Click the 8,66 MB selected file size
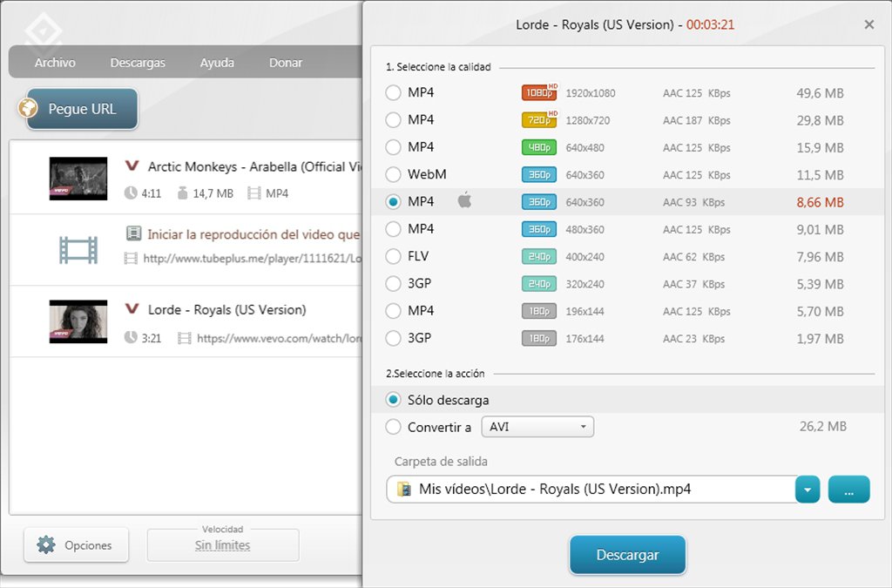Screen dimensions: 892x588 point(820,202)
